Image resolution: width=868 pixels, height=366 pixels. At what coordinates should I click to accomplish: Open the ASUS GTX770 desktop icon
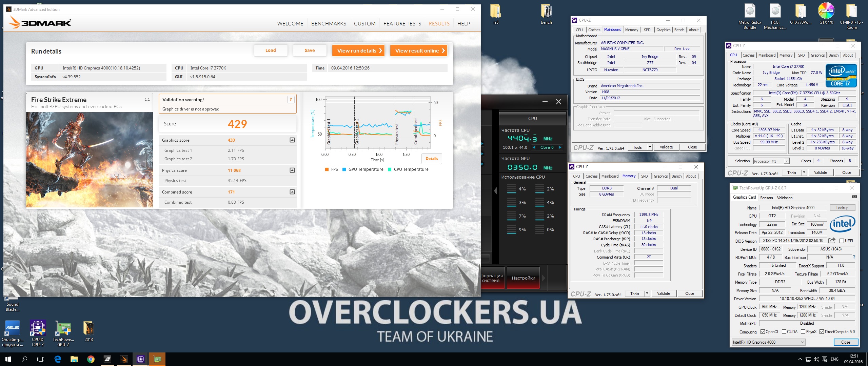click(x=826, y=14)
